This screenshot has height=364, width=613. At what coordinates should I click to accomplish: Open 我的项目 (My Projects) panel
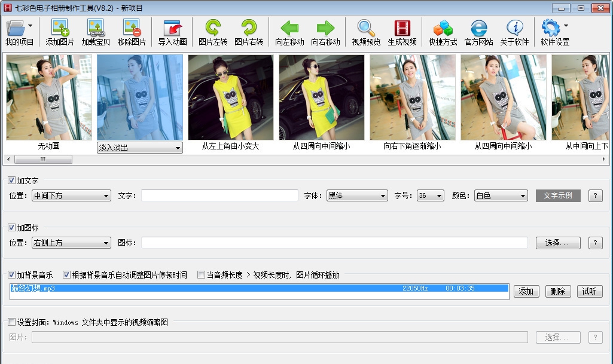(x=18, y=33)
